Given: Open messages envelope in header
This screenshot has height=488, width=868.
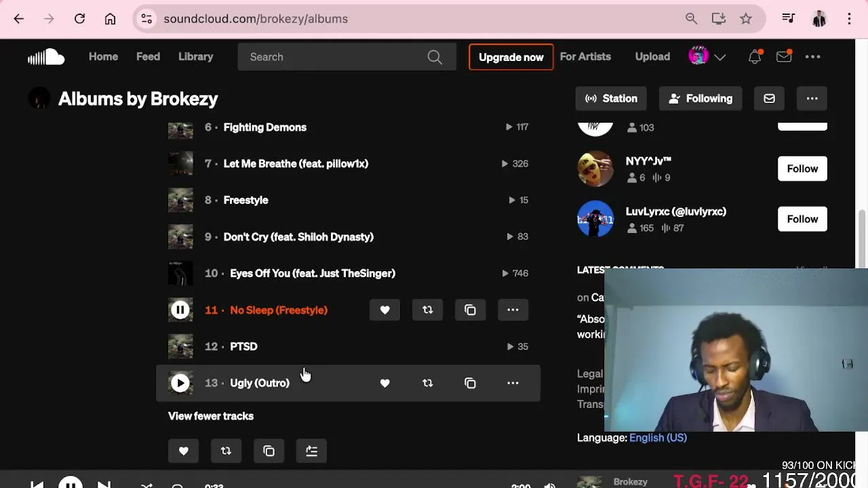Looking at the screenshot, I should click(x=784, y=57).
